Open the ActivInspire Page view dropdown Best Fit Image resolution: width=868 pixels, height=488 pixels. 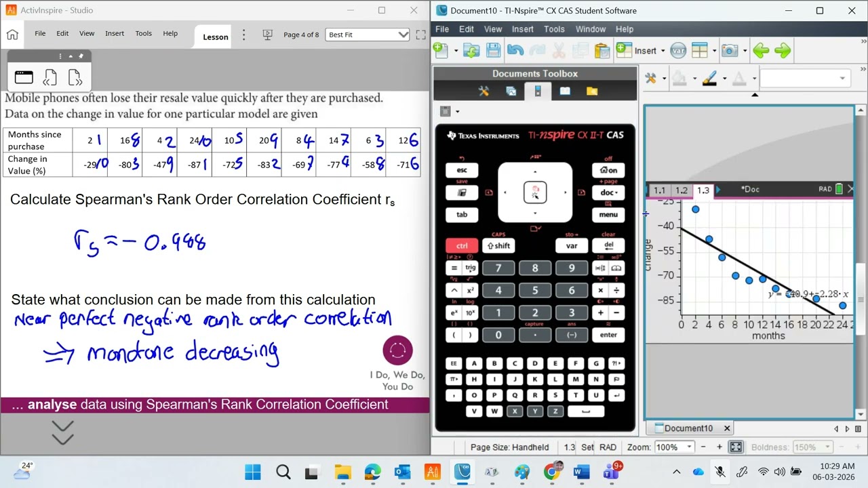368,35
